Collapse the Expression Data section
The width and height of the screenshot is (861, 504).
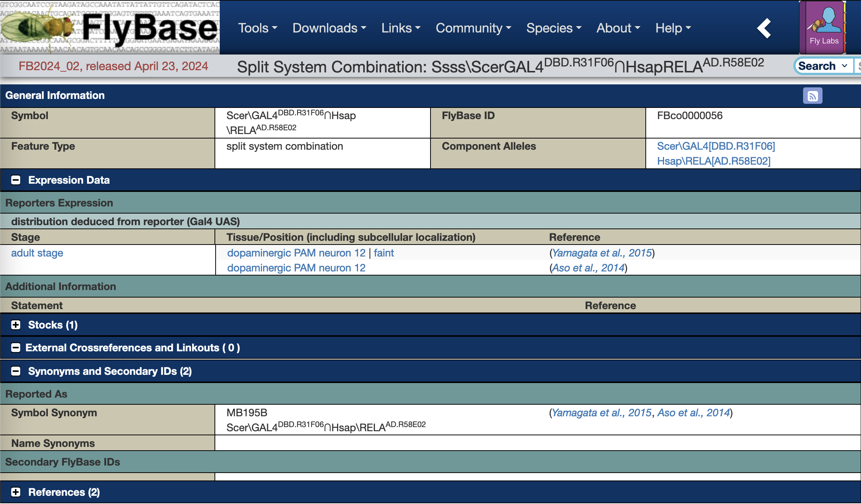coord(16,180)
